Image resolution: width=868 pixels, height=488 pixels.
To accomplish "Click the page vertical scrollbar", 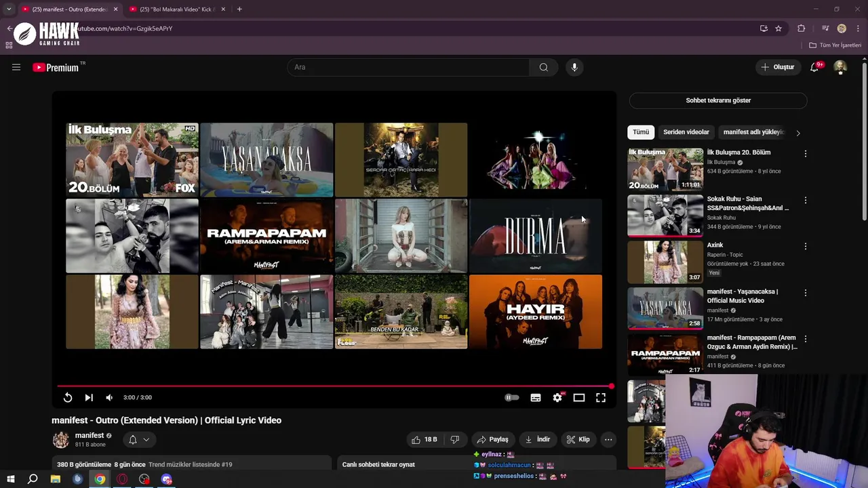I will click(864, 141).
